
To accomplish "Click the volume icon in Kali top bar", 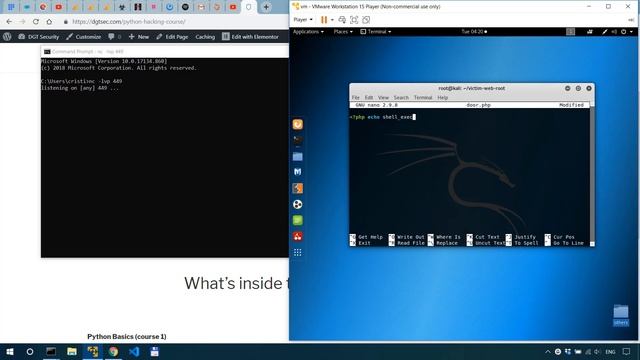I will point(614,31).
